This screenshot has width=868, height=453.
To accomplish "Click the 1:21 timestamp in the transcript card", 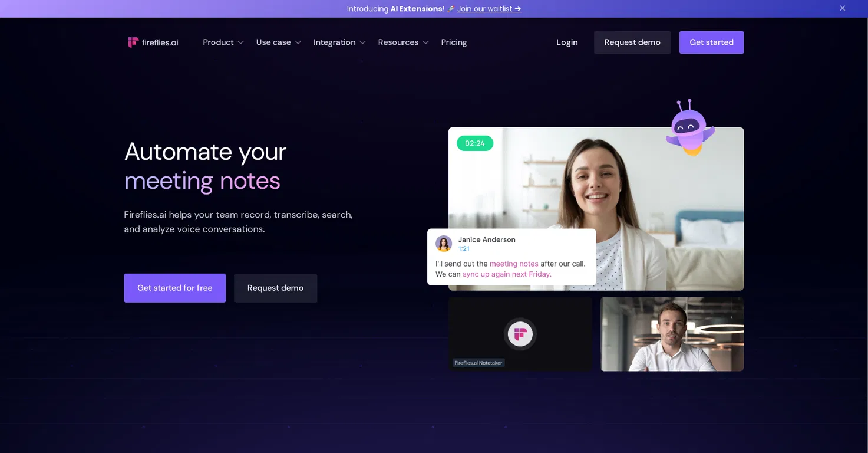I will (464, 249).
